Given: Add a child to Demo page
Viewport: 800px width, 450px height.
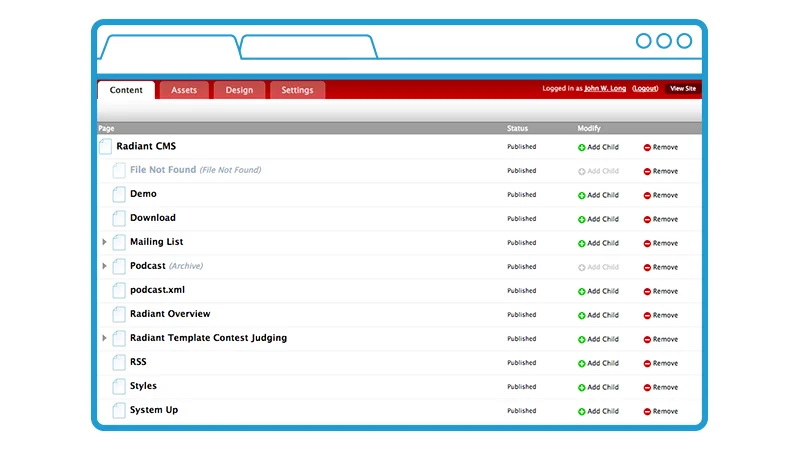Looking at the screenshot, I should (x=598, y=195).
